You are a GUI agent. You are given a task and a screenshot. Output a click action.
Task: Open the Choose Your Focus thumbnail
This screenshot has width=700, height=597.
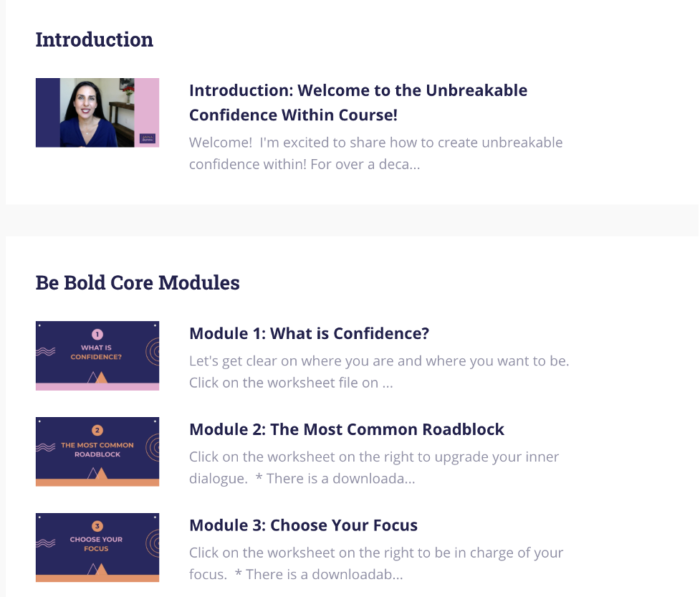[x=97, y=548]
